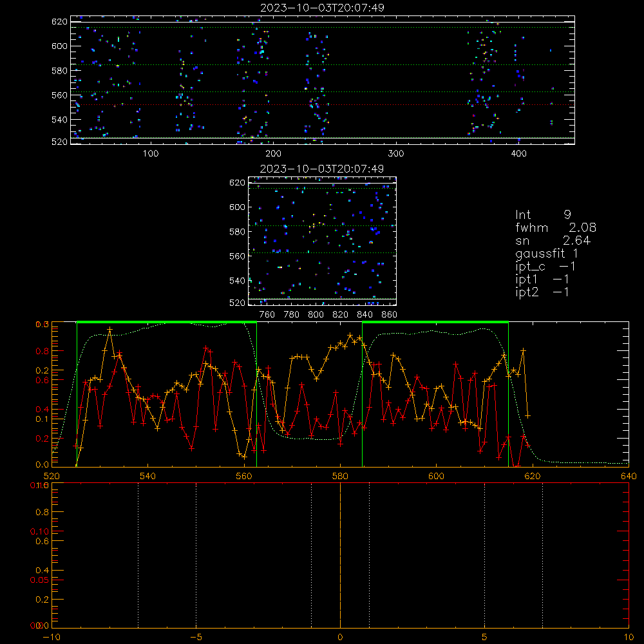Click x-axis label 760 on middle image plot

pyautogui.click(x=267, y=315)
